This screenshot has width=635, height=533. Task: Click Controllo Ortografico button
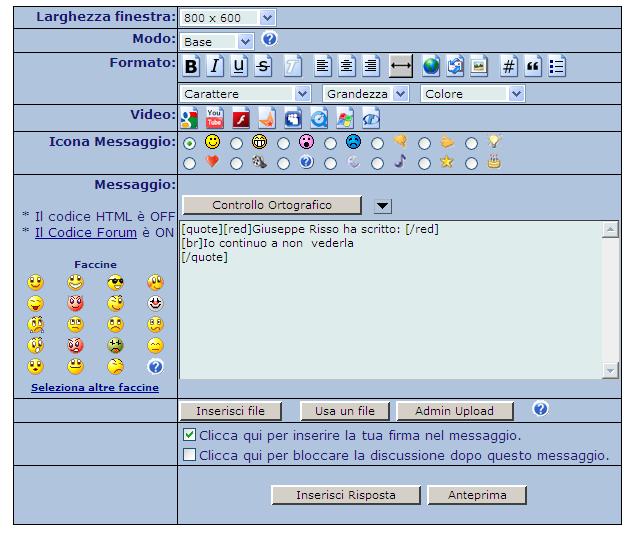272,205
